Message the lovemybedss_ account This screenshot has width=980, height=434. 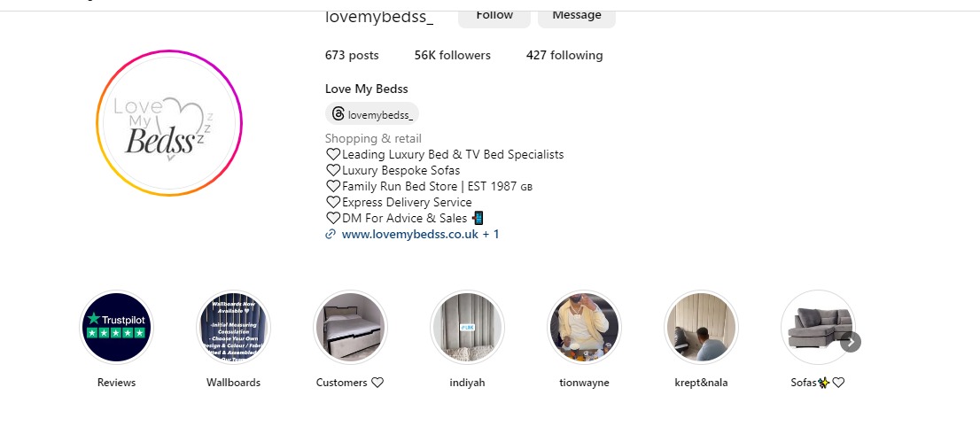coord(576,15)
